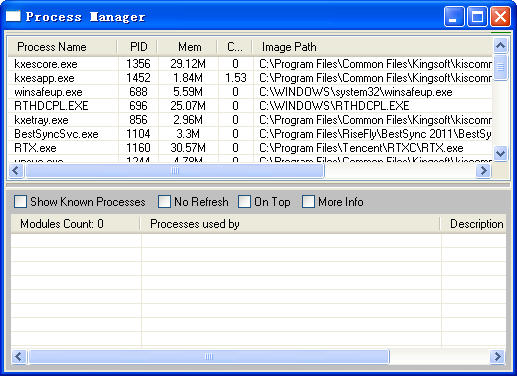Viewport: 517px width, 376px height.
Task: Select the RTX.exe process row
Action: (x=250, y=148)
